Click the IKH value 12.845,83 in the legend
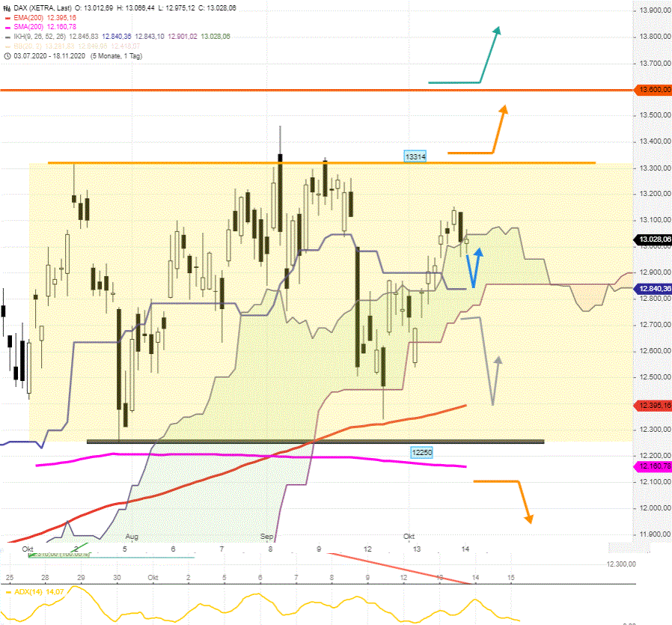 tap(84, 37)
